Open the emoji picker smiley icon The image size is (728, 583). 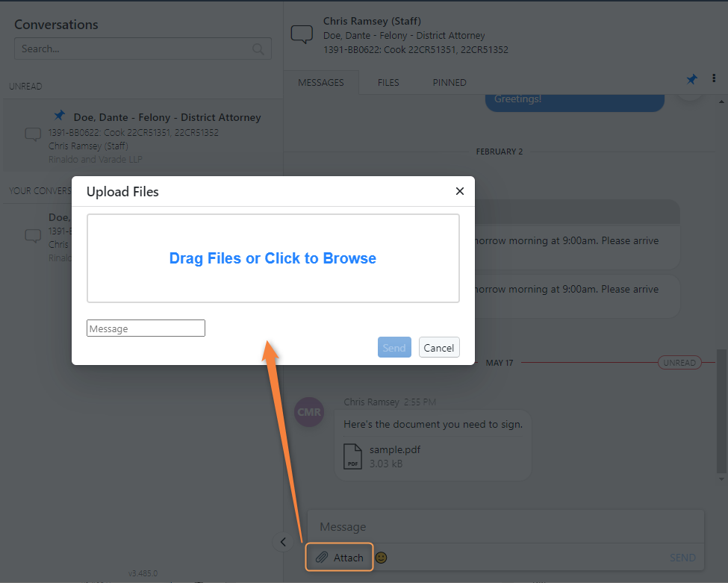(381, 558)
